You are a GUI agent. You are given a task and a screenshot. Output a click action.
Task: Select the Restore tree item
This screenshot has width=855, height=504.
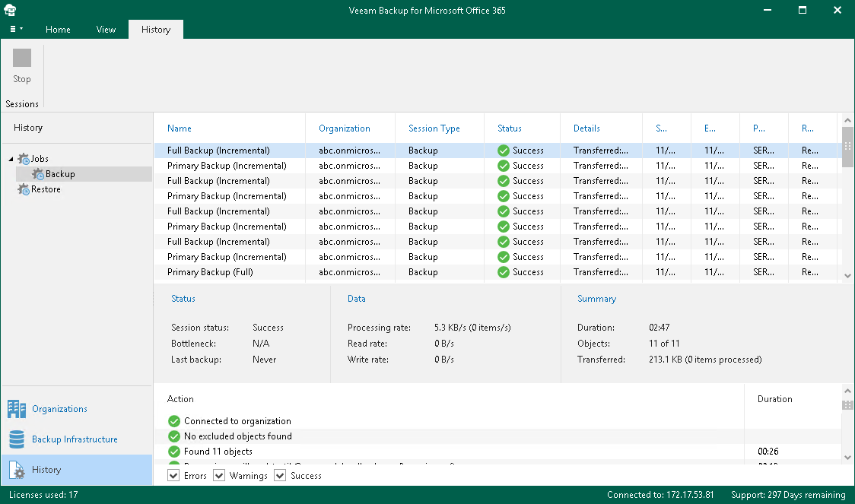click(x=46, y=189)
